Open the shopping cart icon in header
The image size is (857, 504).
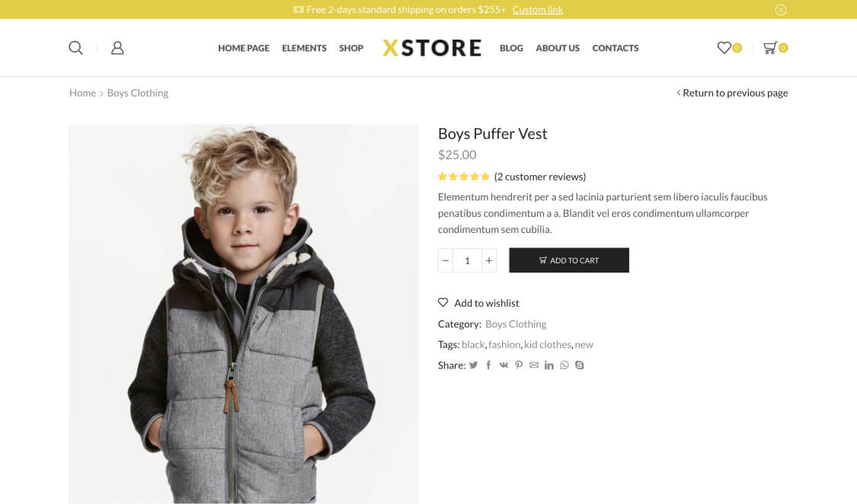770,48
